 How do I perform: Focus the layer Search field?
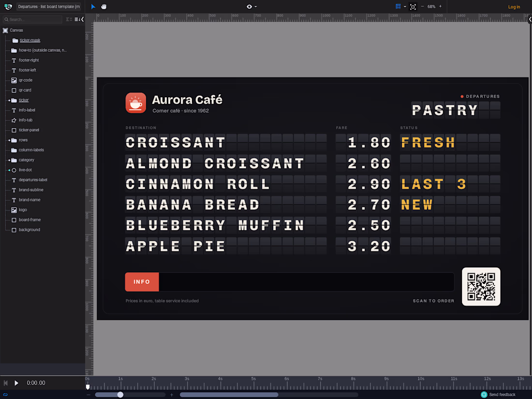click(x=33, y=19)
